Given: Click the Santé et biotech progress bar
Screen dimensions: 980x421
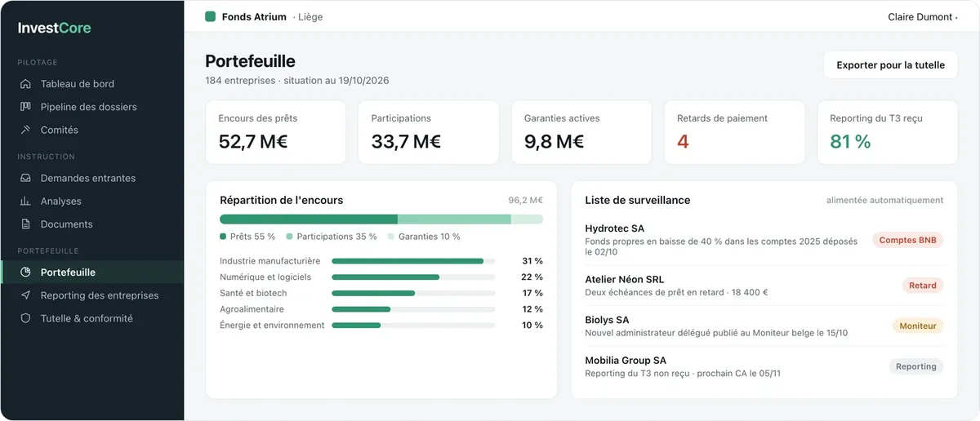Looking at the screenshot, I should click(413, 293).
